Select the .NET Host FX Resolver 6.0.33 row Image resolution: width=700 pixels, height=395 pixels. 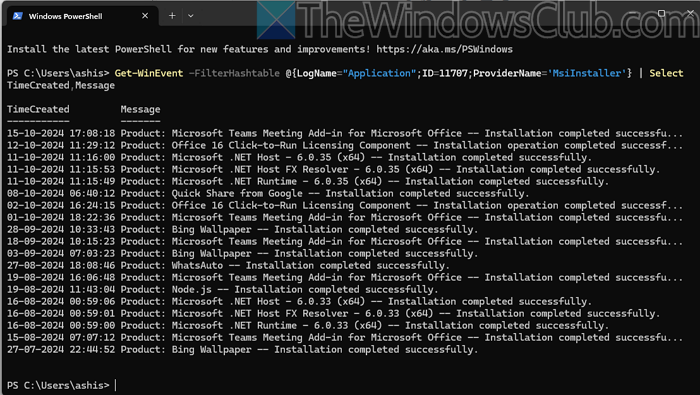click(x=333, y=314)
